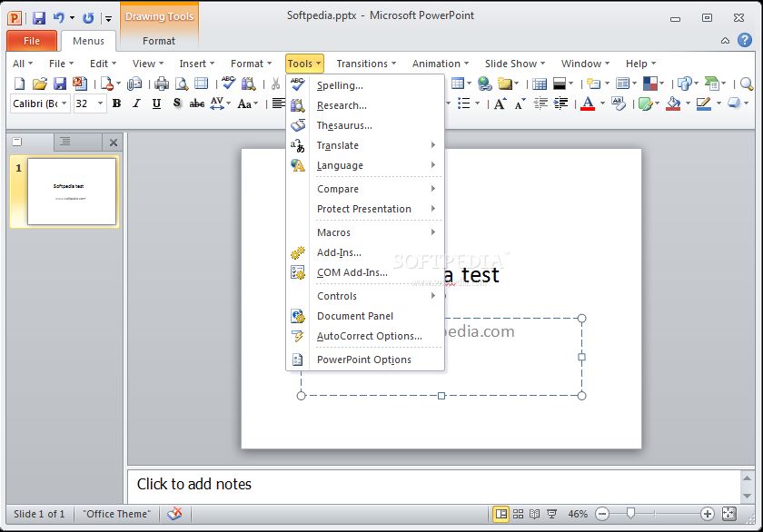Click the orange File tab
The height and width of the screenshot is (532, 763).
point(32,41)
